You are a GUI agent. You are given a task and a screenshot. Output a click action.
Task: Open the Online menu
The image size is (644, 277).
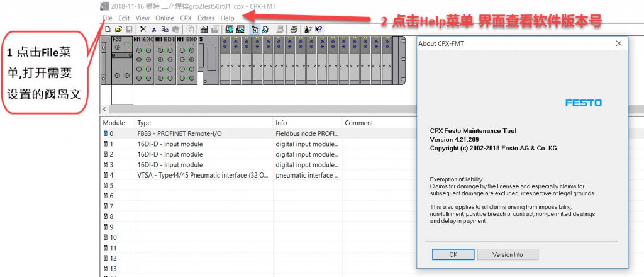[x=165, y=18]
